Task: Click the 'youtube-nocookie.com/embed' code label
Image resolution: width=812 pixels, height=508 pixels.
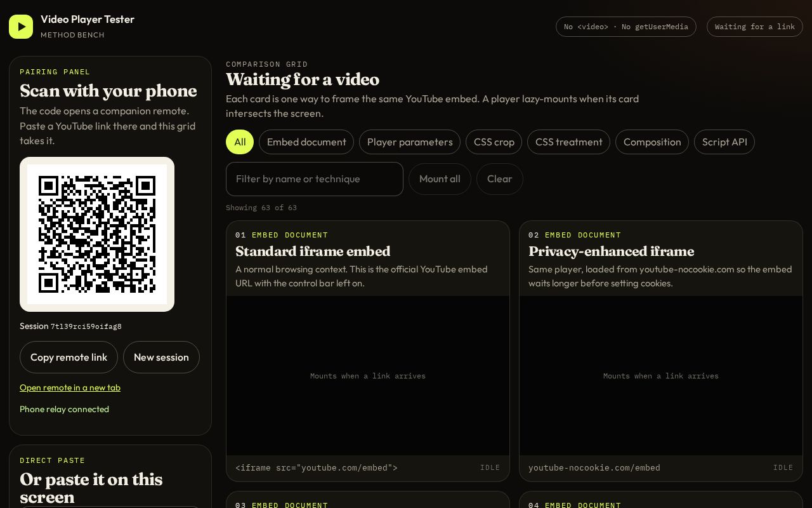Action: (x=594, y=468)
